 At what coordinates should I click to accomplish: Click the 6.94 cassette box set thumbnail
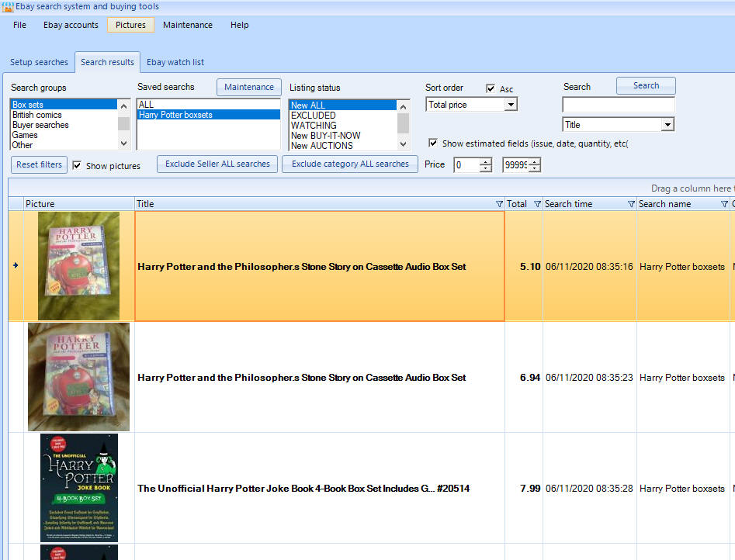pyautogui.click(x=78, y=377)
